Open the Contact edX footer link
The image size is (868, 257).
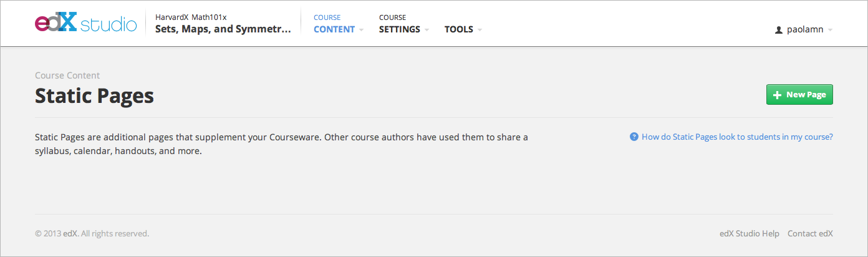810,233
